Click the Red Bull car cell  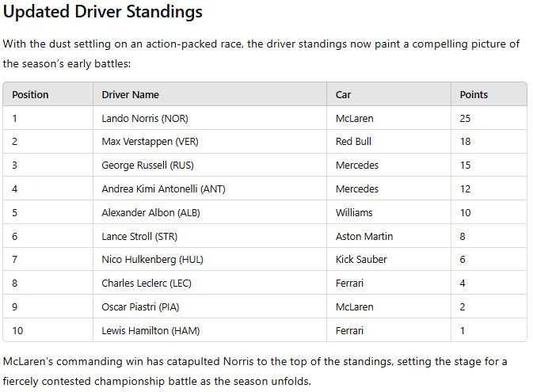(x=353, y=142)
